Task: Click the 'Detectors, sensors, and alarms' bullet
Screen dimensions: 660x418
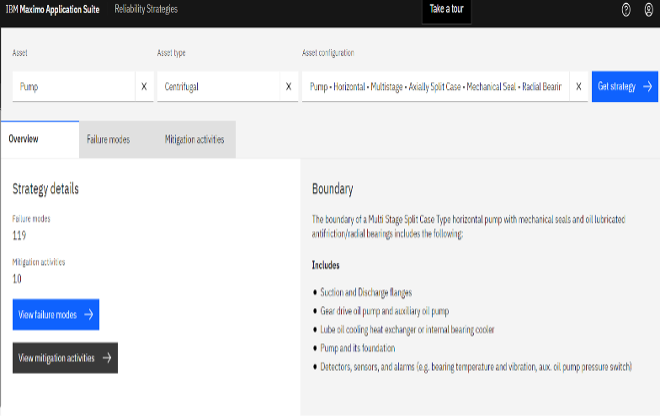Action: [476, 367]
